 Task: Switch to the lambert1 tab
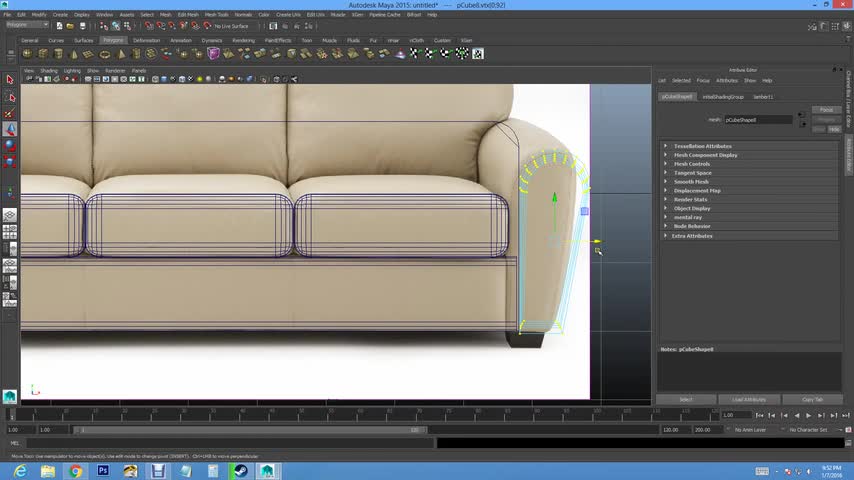coord(763,97)
